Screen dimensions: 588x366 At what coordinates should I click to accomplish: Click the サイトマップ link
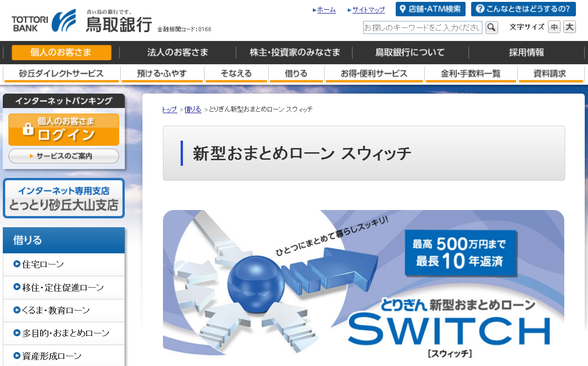(x=368, y=10)
